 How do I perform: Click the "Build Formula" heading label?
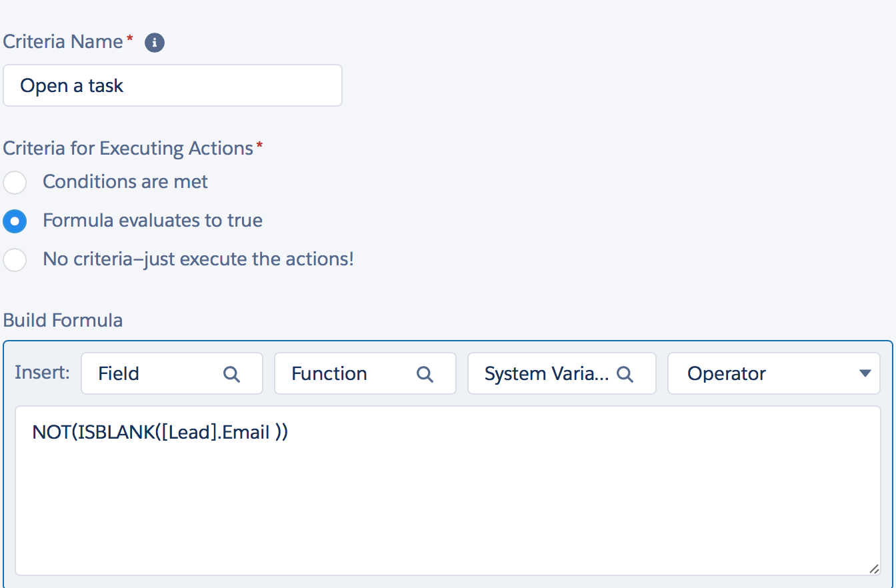point(63,321)
